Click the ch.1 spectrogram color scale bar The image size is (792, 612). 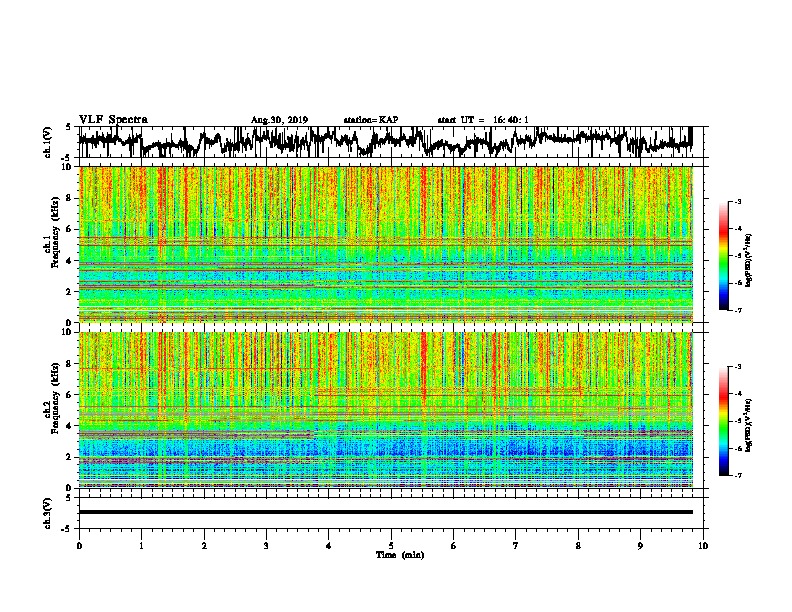click(x=723, y=256)
